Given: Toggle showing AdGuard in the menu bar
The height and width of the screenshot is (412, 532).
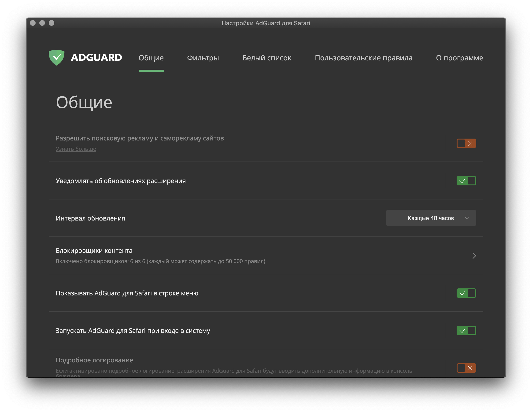Looking at the screenshot, I should coord(466,293).
